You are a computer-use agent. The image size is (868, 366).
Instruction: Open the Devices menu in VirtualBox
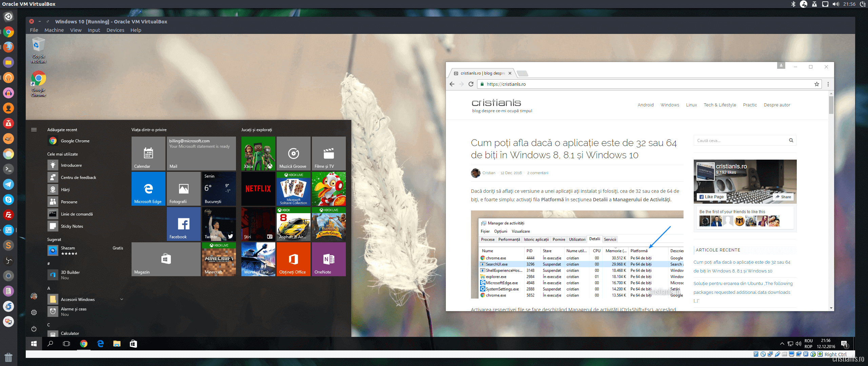point(115,30)
